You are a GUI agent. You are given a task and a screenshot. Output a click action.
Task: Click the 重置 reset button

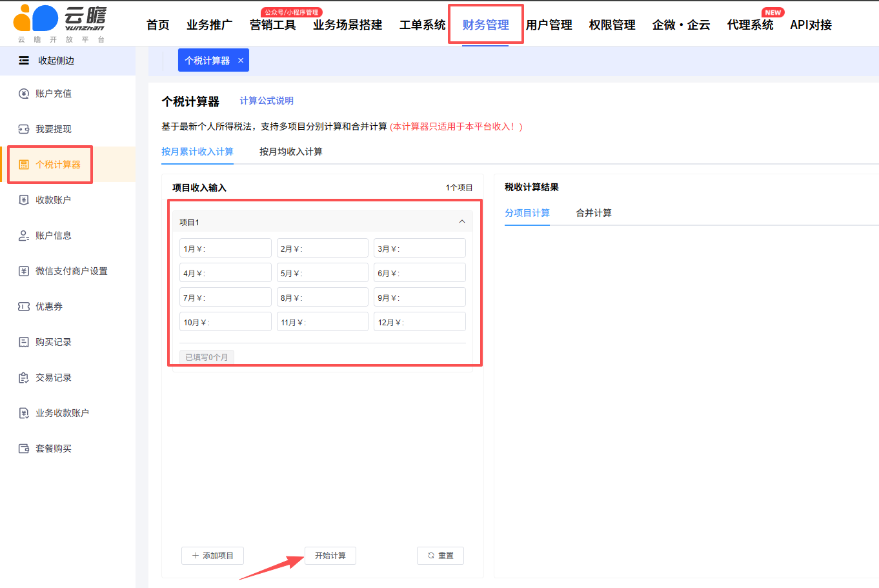click(440, 556)
